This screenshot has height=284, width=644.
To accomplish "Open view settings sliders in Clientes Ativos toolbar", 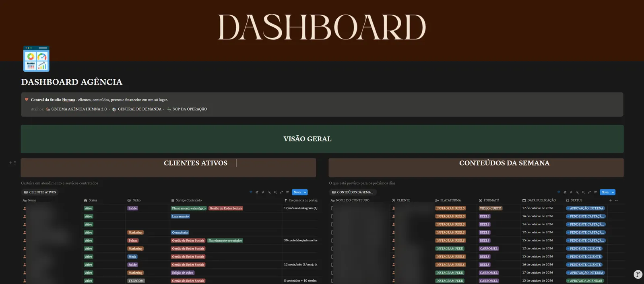I will point(287,192).
